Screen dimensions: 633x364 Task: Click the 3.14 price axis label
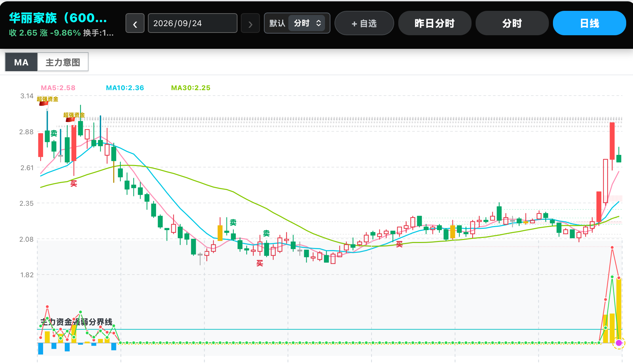click(x=27, y=96)
